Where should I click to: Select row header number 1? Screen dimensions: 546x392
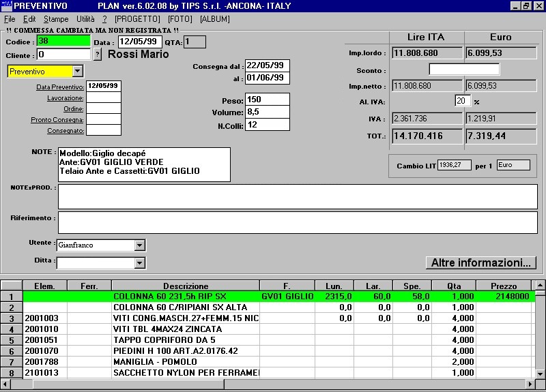click(12, 297)
